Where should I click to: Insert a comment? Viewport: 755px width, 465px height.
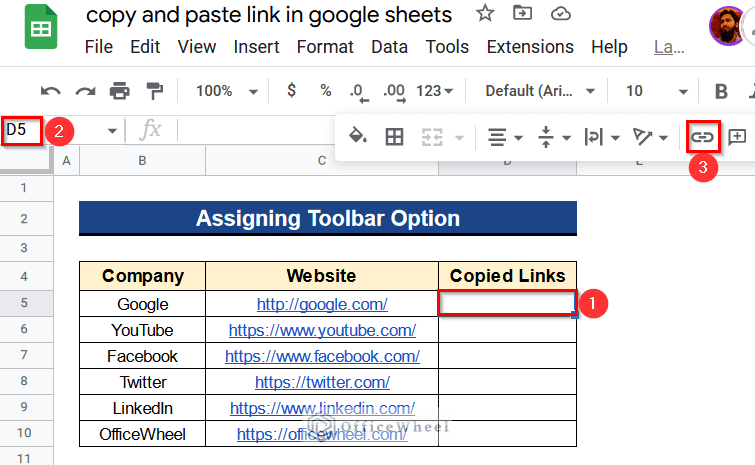click(737, 138)
